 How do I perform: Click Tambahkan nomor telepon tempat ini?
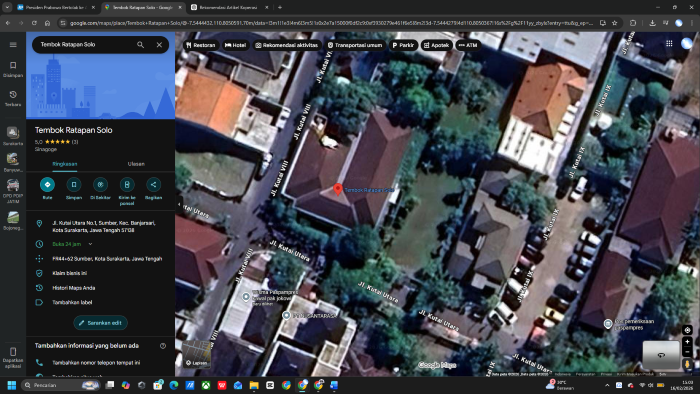[100, 363]
